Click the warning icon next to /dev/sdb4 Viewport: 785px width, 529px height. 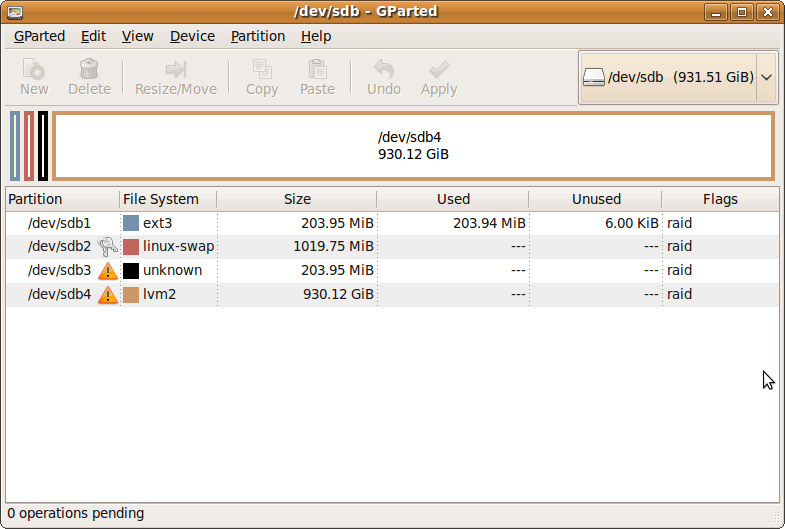pos(108,295)
